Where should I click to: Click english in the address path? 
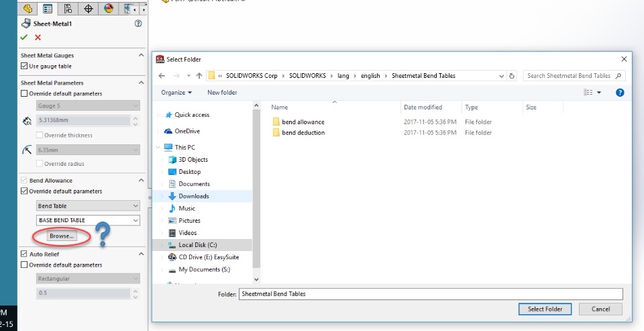pyautogui.click(x=370, y=76)
